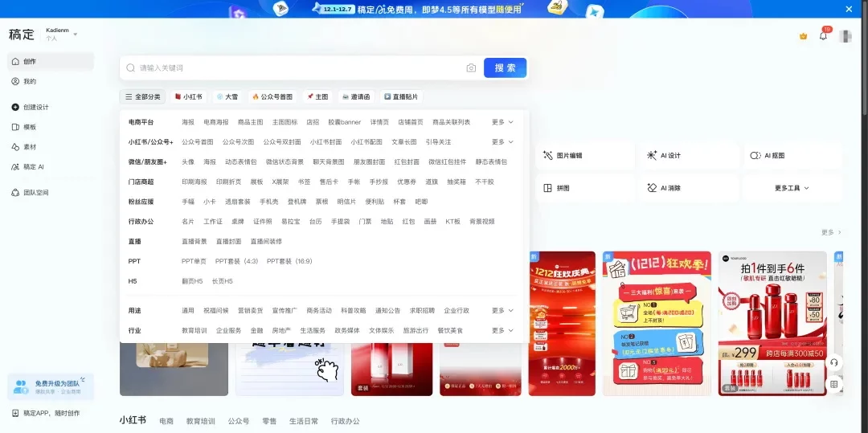Viewport: 868px width, 433px height.
Task: Select the 直播贴片 quick tag
Action: (401, 96)
